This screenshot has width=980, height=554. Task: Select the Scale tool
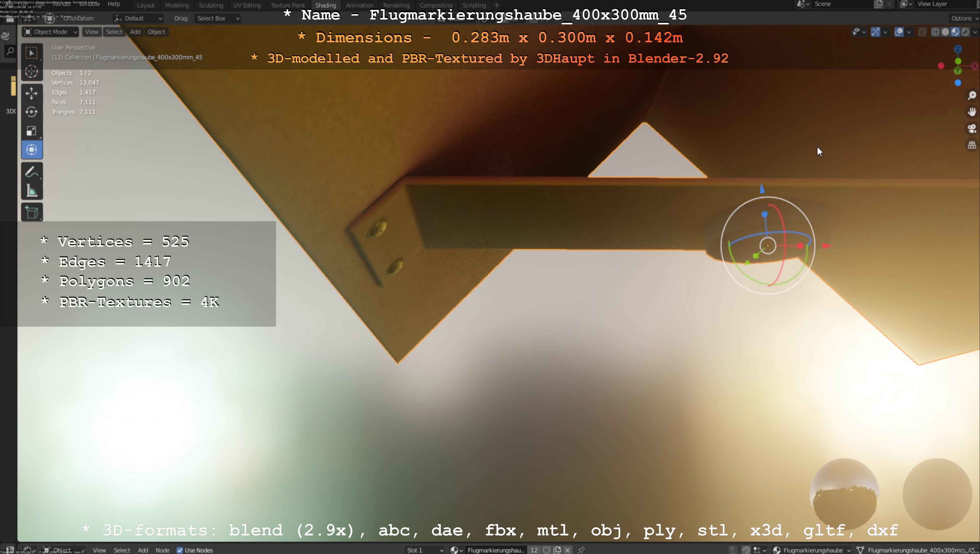32,131
